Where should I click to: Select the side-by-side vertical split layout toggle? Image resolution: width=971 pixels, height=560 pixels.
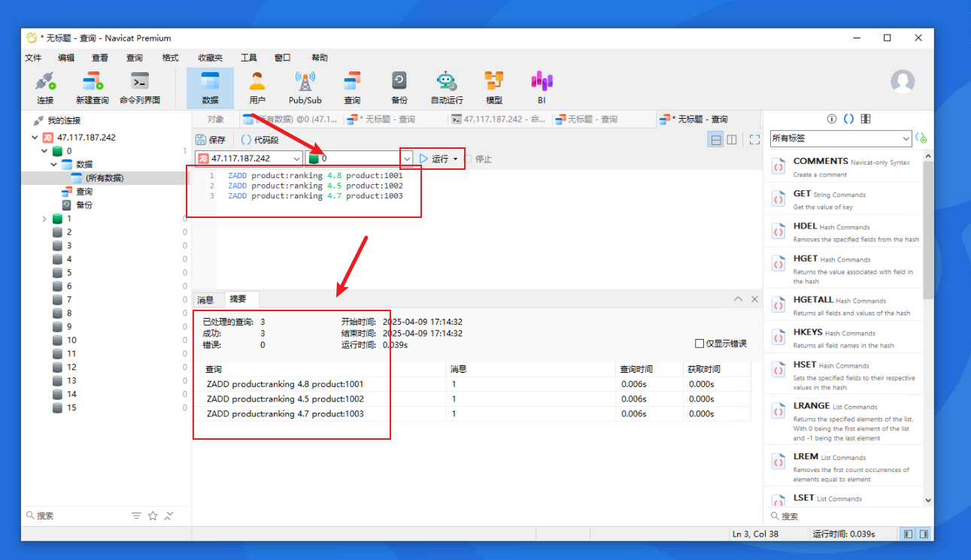pyautogui.click(x=732, y=139)
